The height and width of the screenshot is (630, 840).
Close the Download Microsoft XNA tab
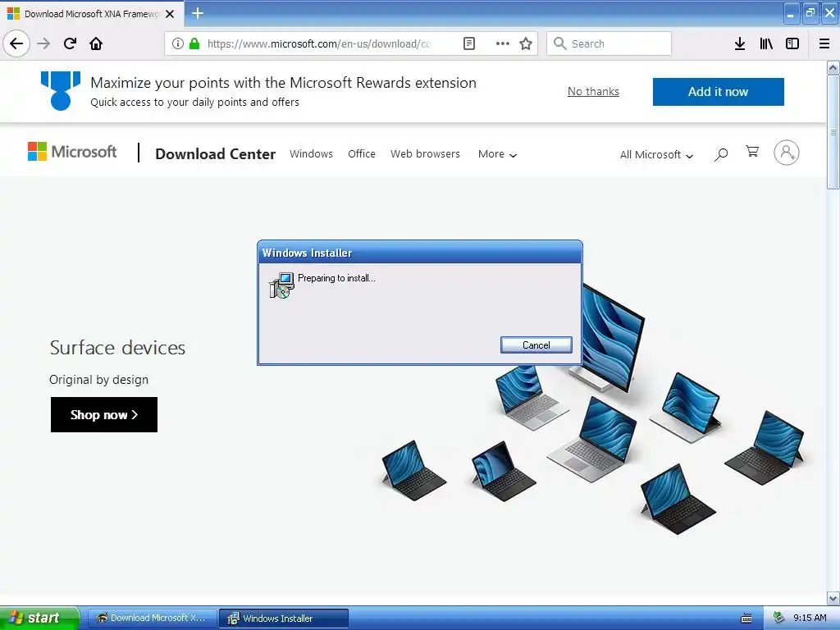(x=170, y=14)
